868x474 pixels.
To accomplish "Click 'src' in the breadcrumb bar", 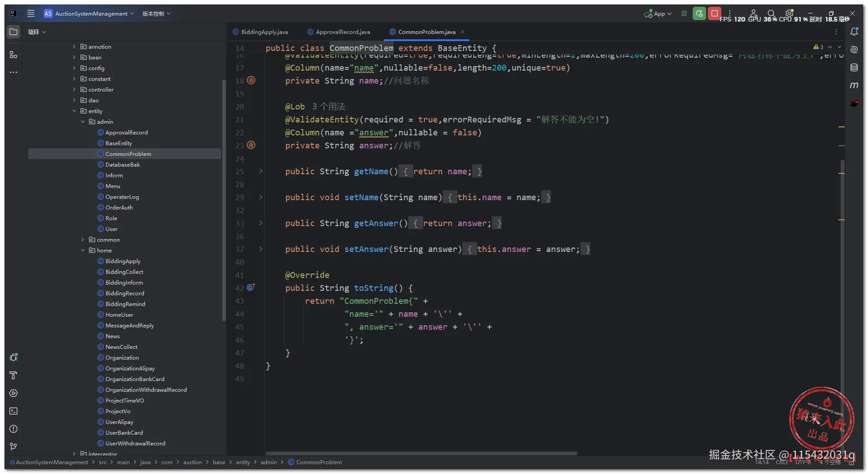I will tap(102, 462).
